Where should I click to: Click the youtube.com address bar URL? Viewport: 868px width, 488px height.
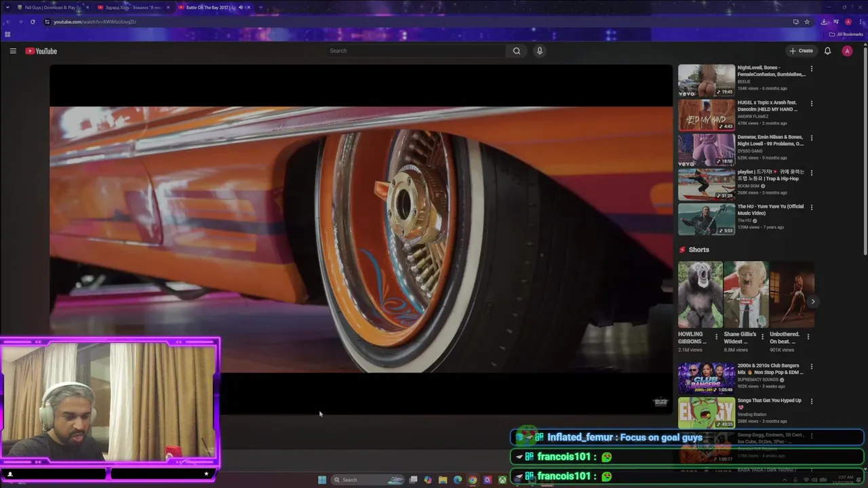pyautogui.click(x=95, y=22)
